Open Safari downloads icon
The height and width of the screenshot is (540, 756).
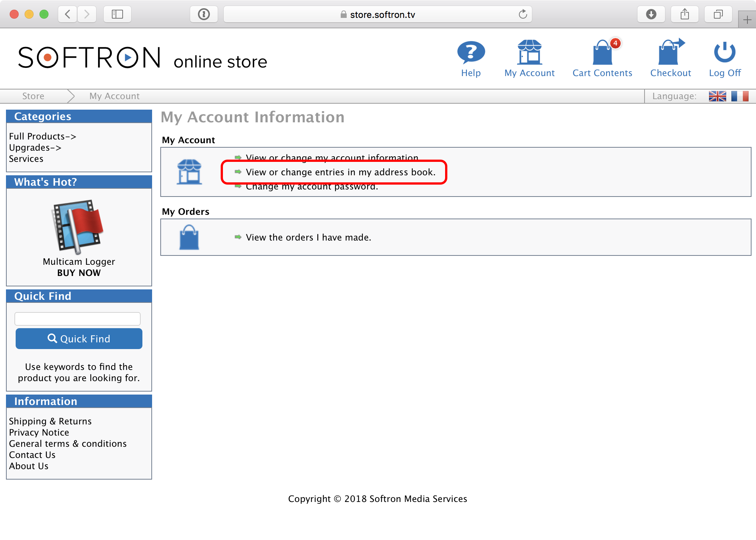[651, 14]
